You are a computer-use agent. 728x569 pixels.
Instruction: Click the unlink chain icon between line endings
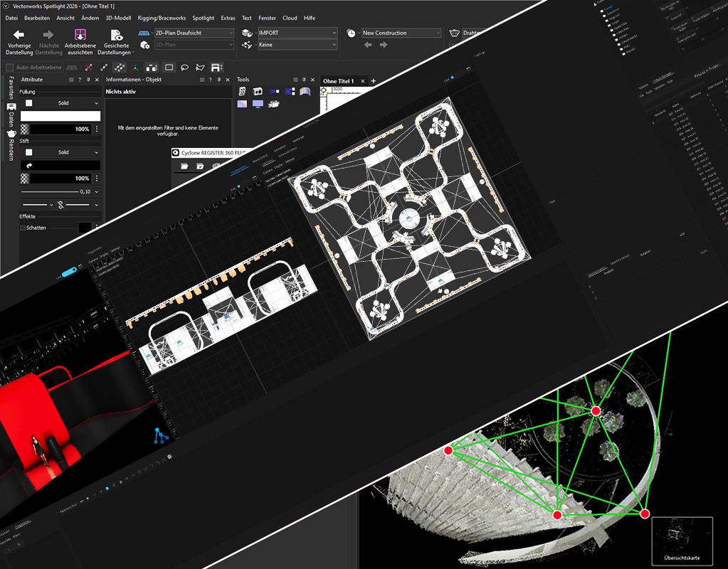(60, 205)
